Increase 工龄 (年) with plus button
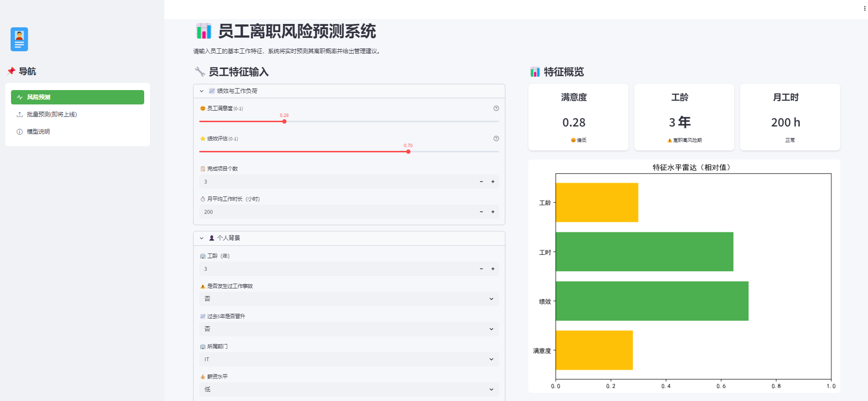This screenshot has width=868, height=401. click(x=493, y=269)
